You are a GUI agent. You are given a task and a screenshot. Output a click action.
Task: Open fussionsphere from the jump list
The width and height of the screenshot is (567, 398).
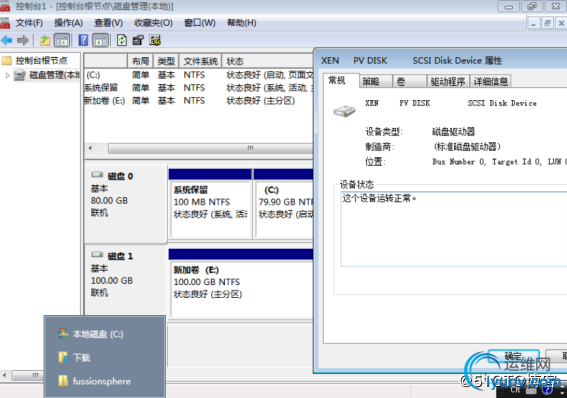pyautogui.click(x=102, y=381)
